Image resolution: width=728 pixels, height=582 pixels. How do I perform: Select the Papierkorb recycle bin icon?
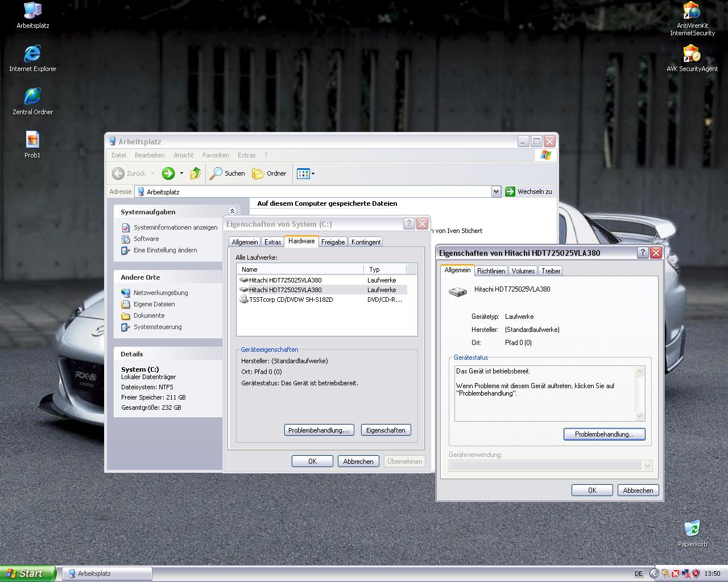pos(692,533)
